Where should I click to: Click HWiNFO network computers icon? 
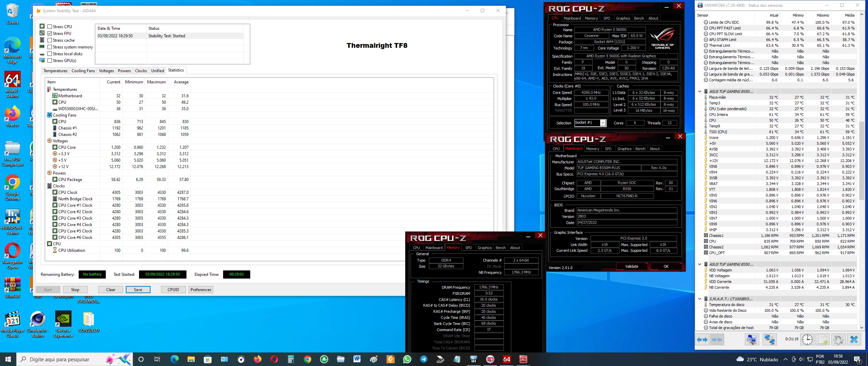tap(769, 339)
